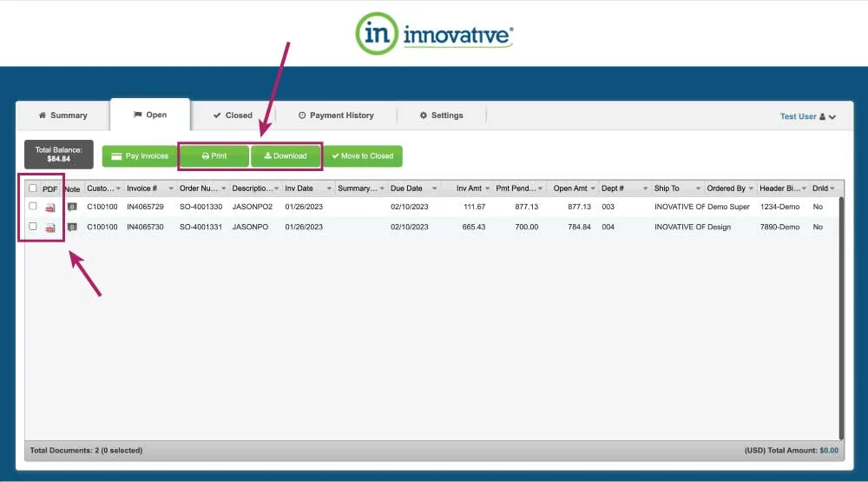The image size is (868, 482).
Task: Open note icon for invoice IN4065730
Action: point(72,228)
